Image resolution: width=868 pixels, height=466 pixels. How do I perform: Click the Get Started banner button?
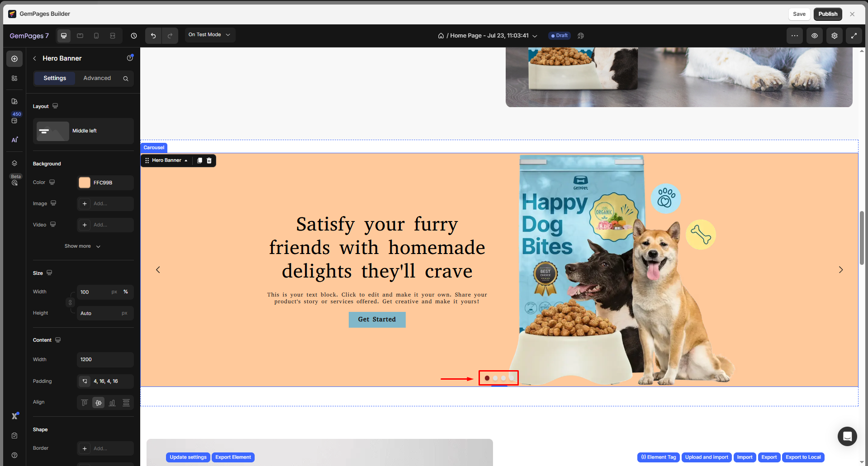tap(377, 320)
